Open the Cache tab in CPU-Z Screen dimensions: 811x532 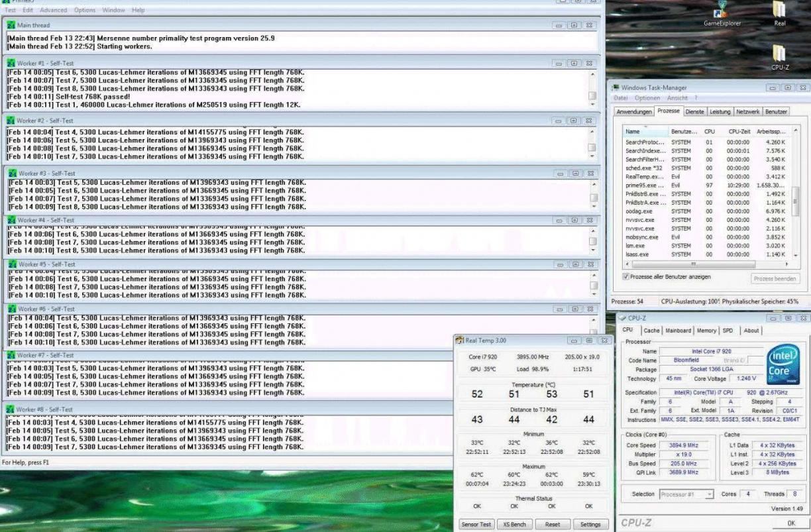point(651,331)
